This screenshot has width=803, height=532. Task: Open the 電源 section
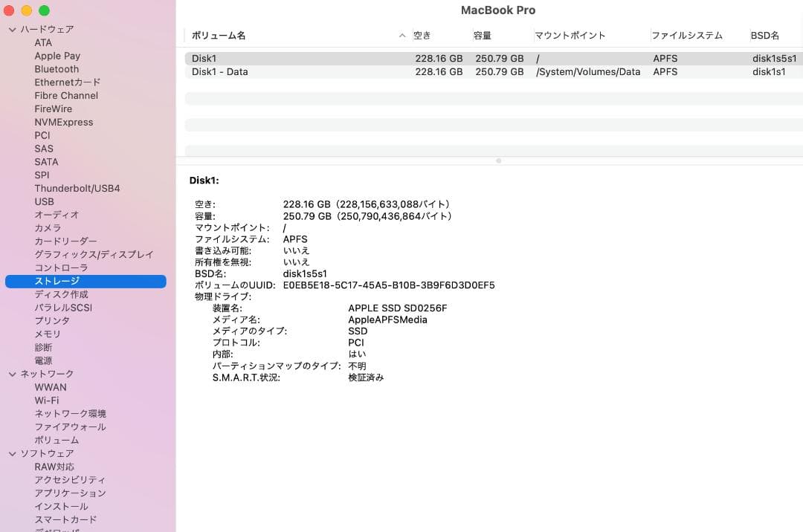click(43, 360)
